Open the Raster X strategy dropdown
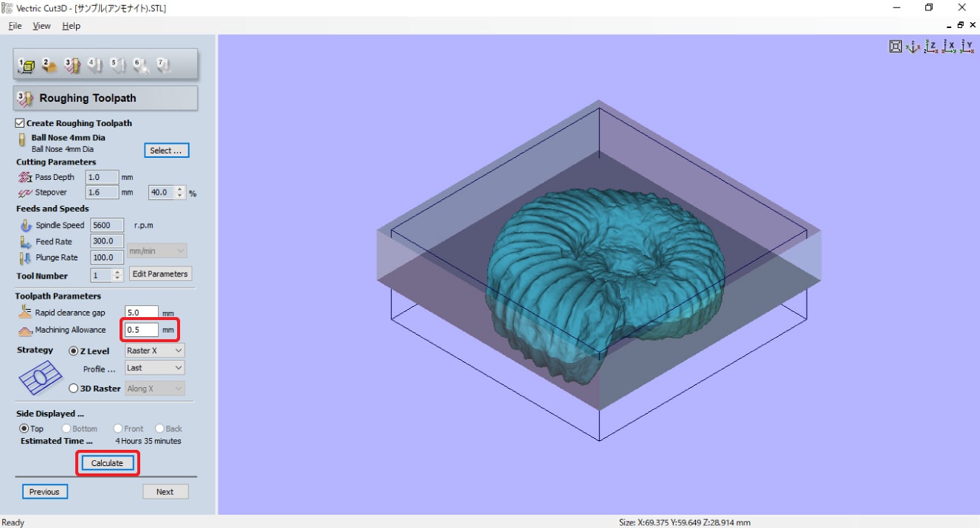 154,351
